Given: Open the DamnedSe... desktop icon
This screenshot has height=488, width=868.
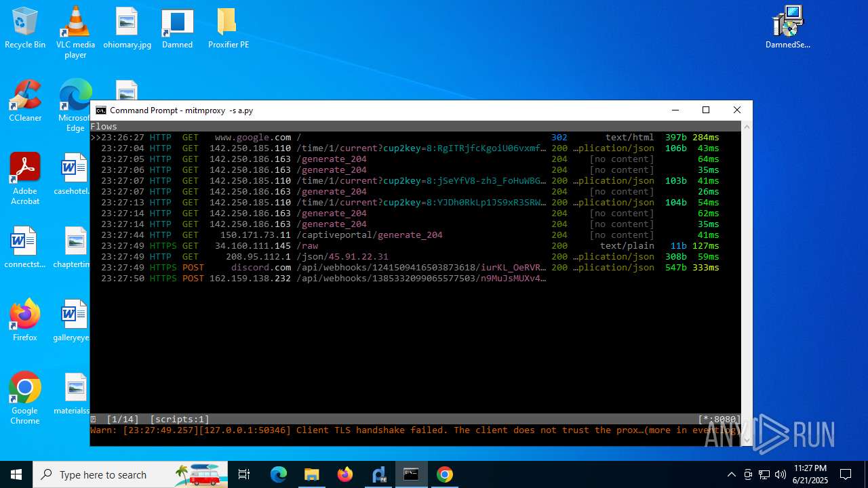Looking at the screenshot, I should (x=787, y=28).
